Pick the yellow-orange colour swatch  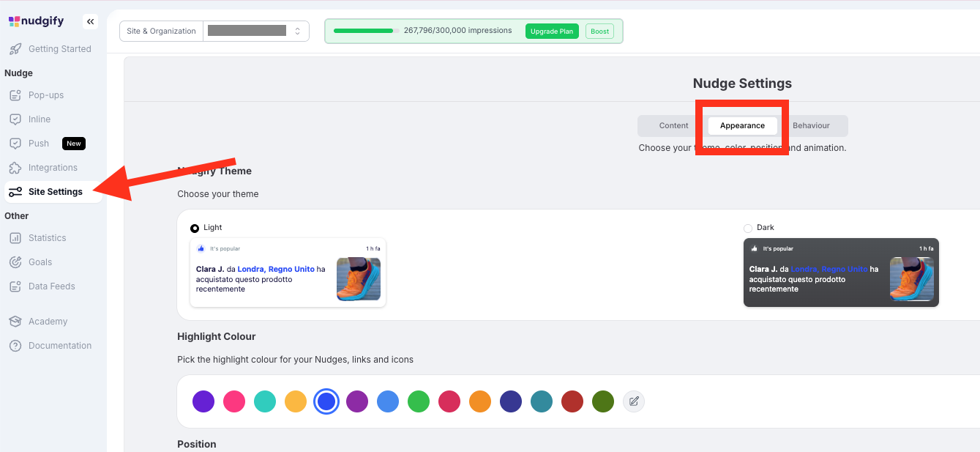click(296, 401)
